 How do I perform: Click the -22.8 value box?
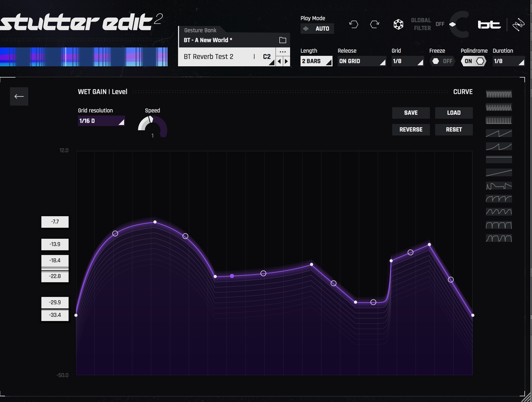tap(55, 276)
